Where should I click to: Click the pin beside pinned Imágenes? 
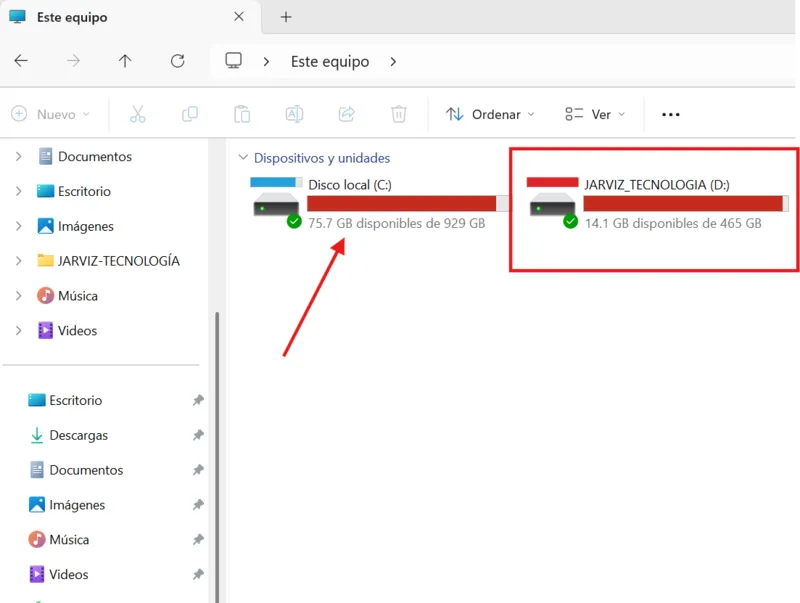point(198,505)
